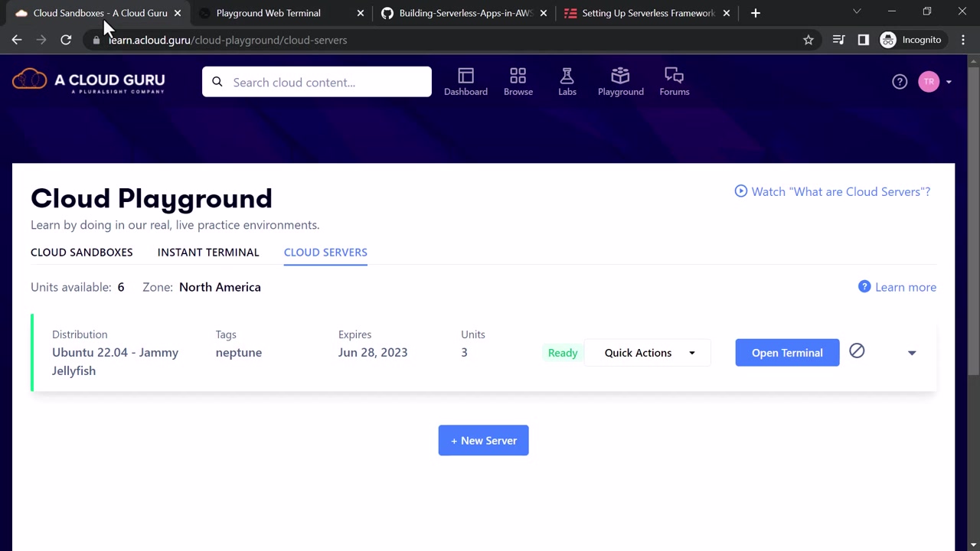The width and height of the screenshot is (980, 551).
Task: Click the Ubuntu 22.04 - Jammy Jellyfish distribution text
Action: (115, 361)
